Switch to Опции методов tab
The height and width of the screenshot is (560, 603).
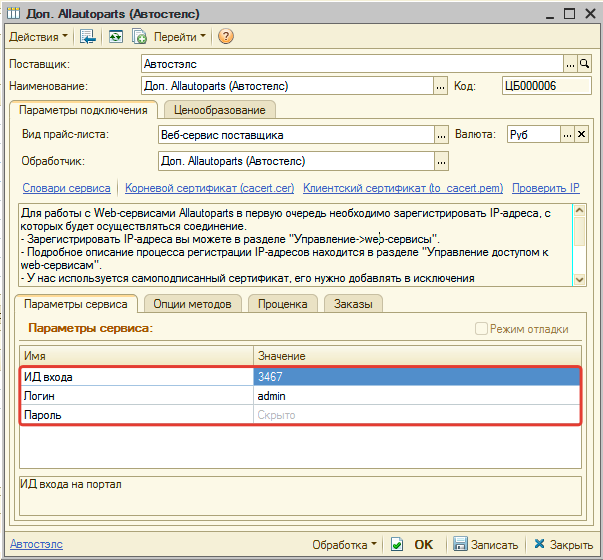click(192, 304)
